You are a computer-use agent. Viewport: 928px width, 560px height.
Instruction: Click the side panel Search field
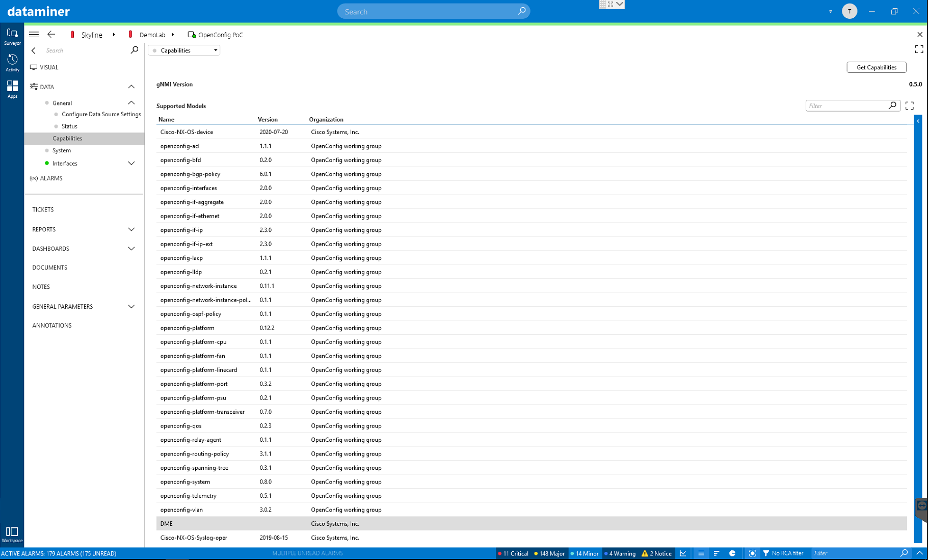pyautogui.click(x=85, y=50)
